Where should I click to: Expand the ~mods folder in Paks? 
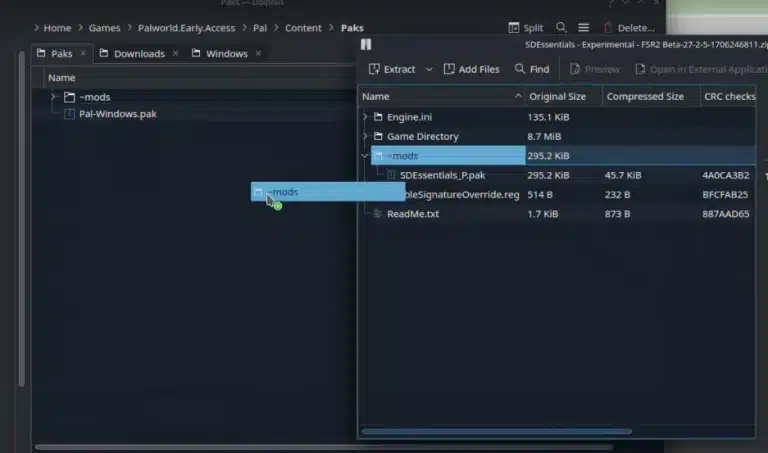click(x=53, y=97)
